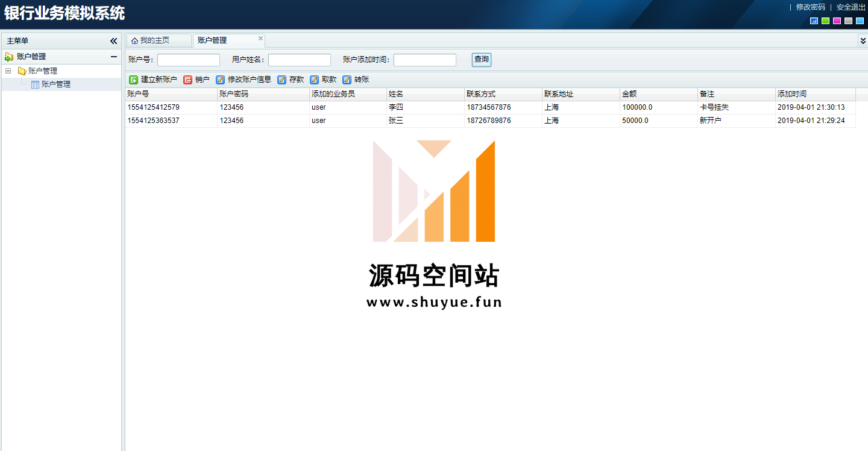Collapse the 账户管理 tree folder node toggle

(x=8, y=71)
